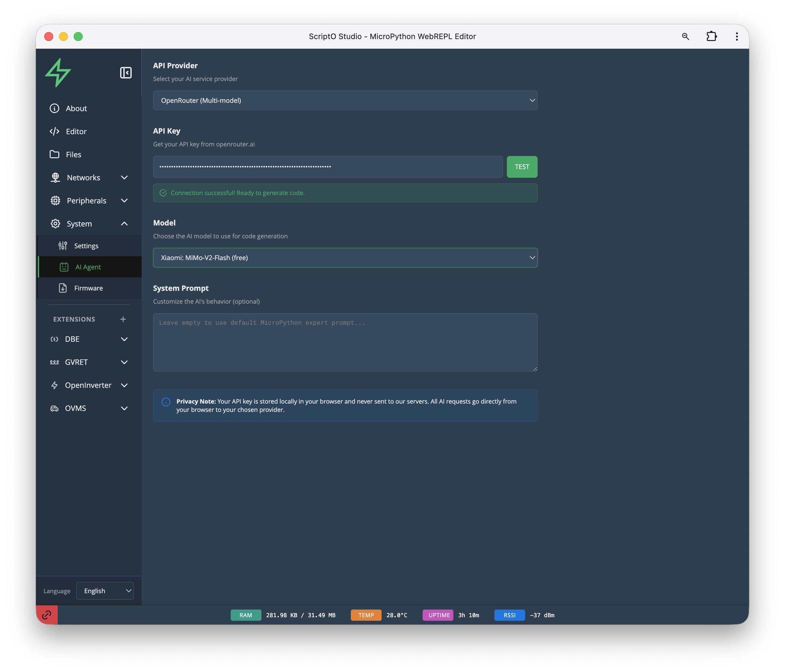The image size is (785, 672).
Task: Add a new extension with the plus icon
Action: (123, 319)
